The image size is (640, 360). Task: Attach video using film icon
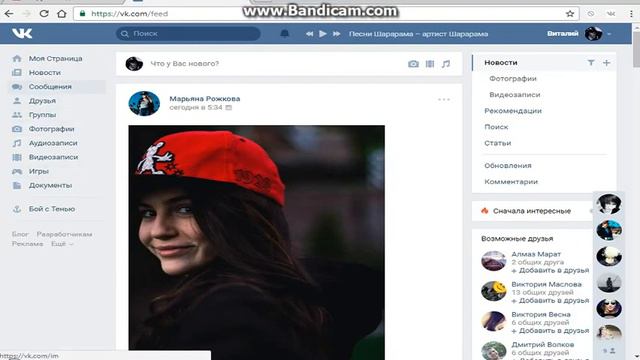coord(430,64)
